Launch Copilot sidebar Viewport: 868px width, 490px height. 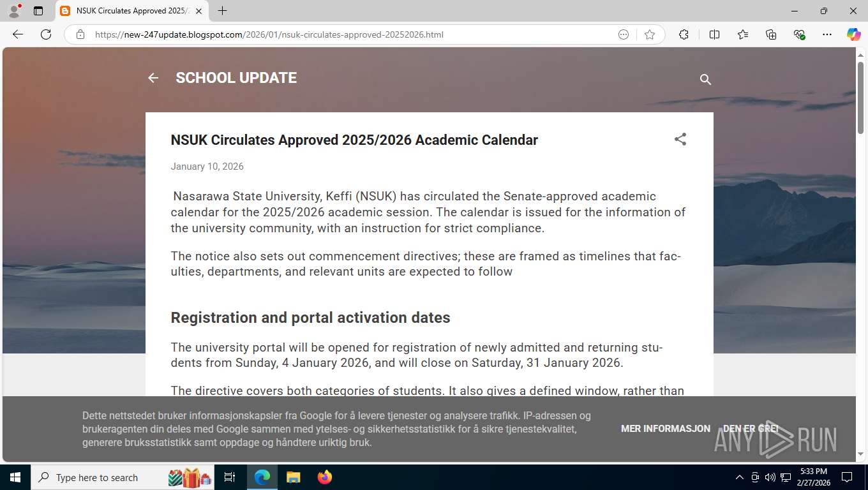[x=853, y=34]
